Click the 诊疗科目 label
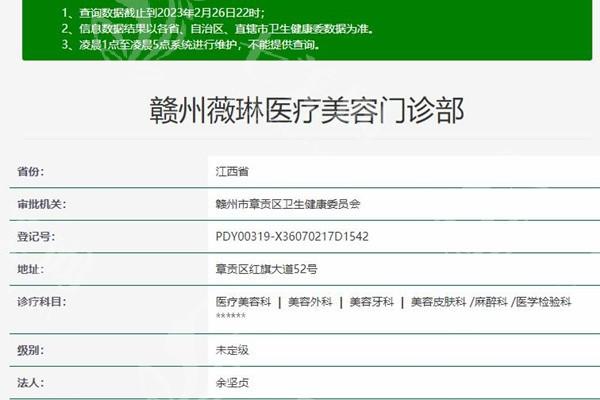The height and width of the screenshot is (400, 600). tap(41, 302)
